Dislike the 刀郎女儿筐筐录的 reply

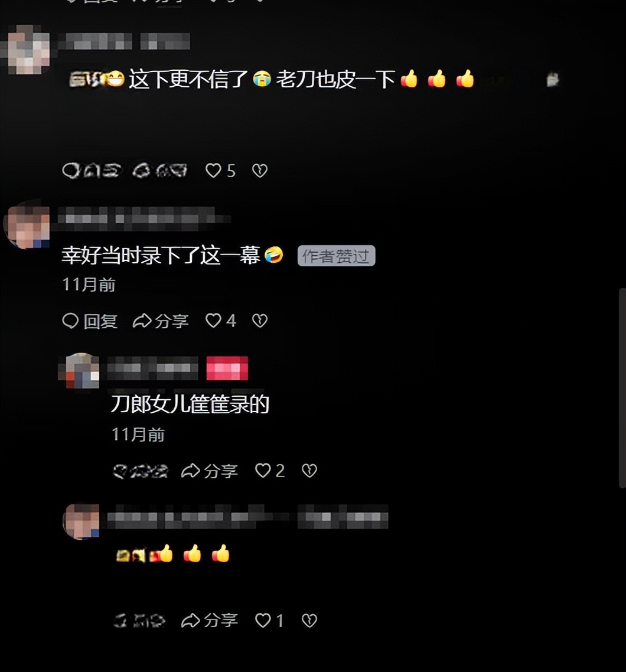[x=309, y=471]
